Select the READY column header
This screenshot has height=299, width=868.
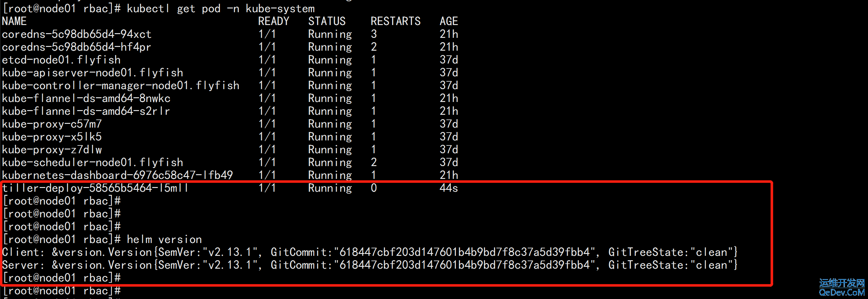[x=274, y=21]
